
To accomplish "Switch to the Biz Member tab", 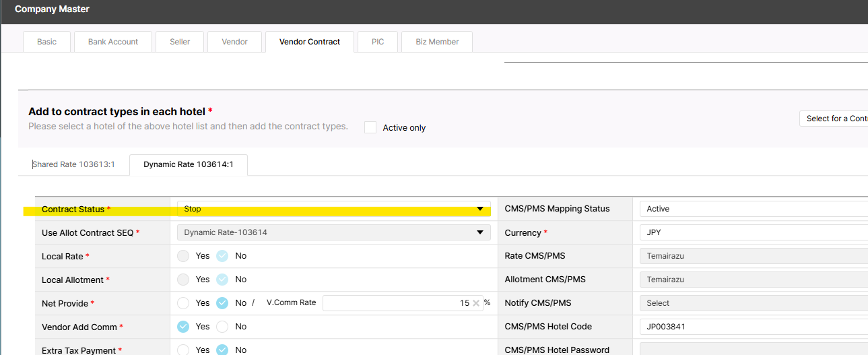I will (437, 42).
